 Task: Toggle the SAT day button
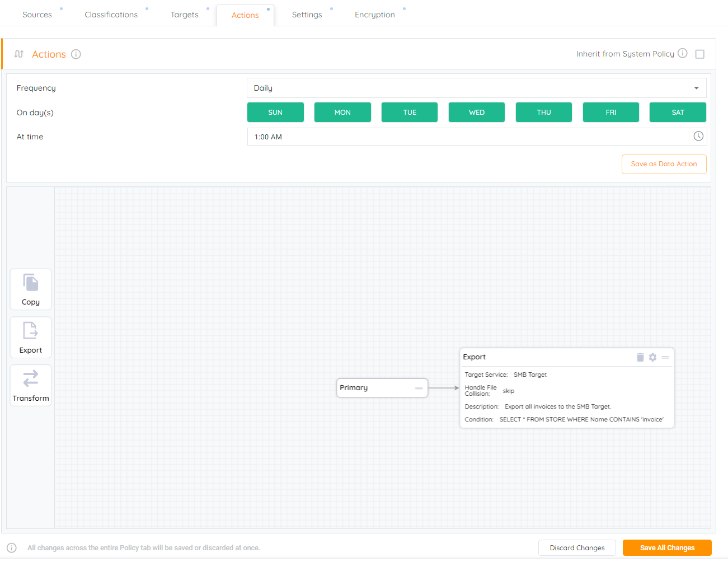pyautogui.click(x=678, y=112)
